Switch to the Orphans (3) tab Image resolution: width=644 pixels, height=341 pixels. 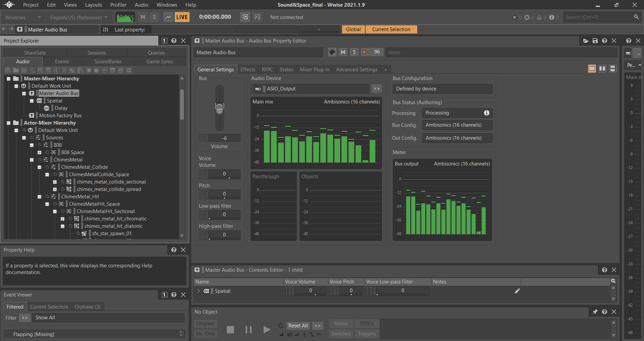pos(88,307)
